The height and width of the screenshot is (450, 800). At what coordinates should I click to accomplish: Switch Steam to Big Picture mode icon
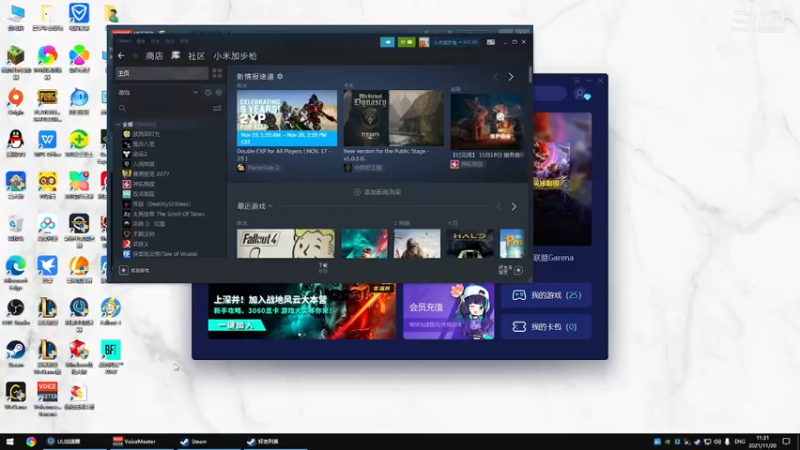pos(491,42)
